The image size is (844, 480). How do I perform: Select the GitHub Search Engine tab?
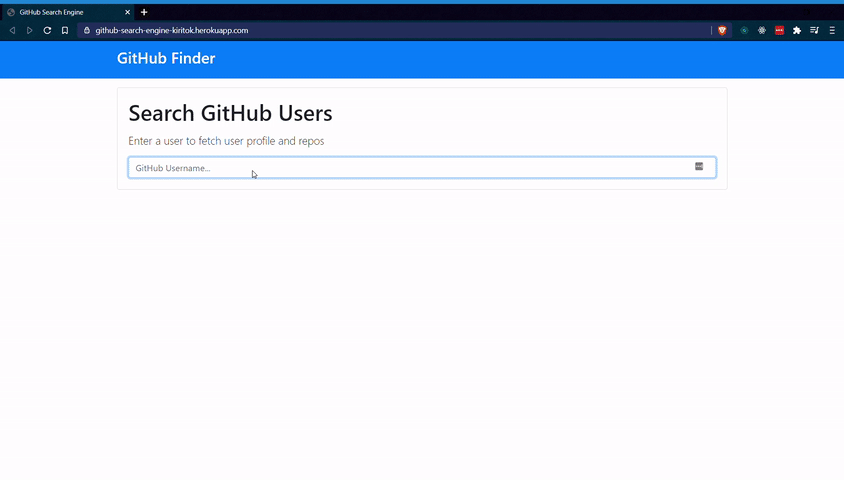click(x=67, y=12)
